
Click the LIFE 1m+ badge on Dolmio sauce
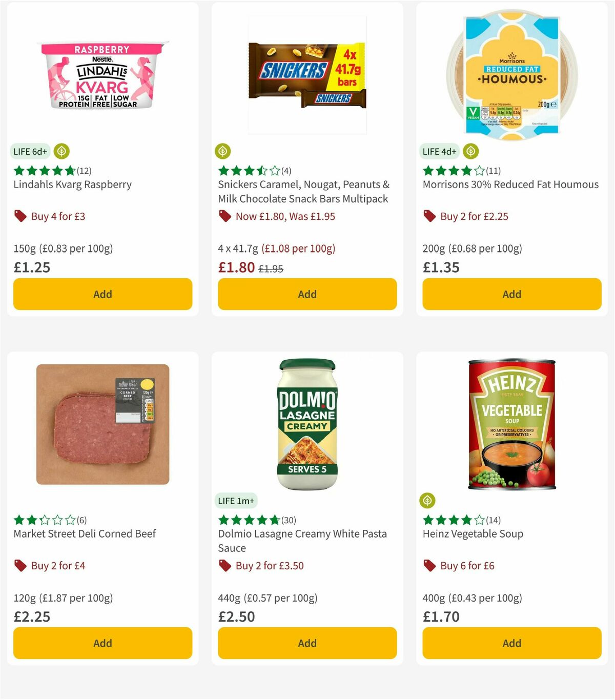tap(236, 501)
